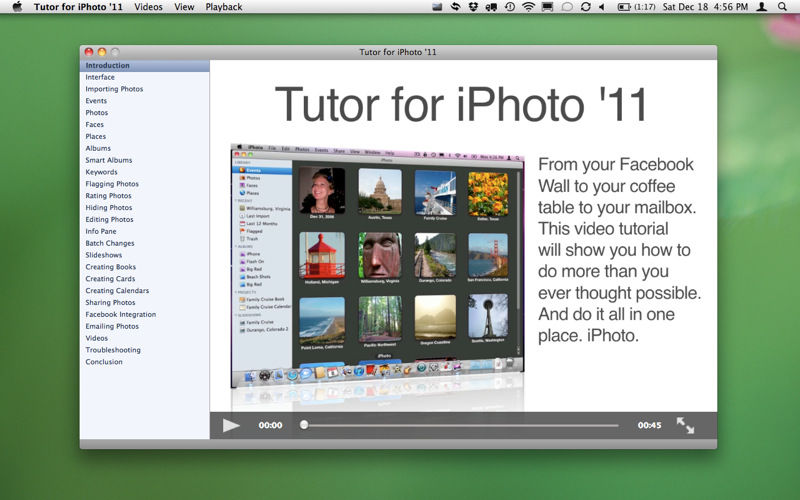The width and height of the screenshot is (800, 500).
Task: Select the Info Pane chapter
Action: tap(144, 231)
